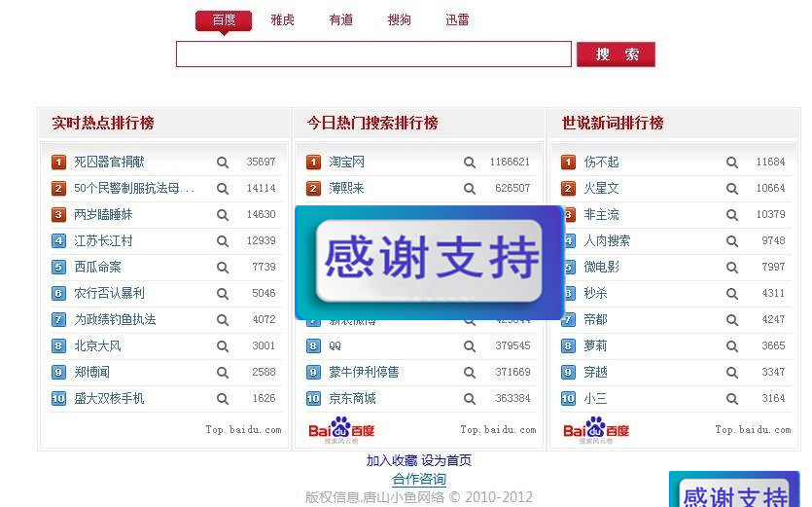Open the 北京大风 topic link

[x=97, y=345]
